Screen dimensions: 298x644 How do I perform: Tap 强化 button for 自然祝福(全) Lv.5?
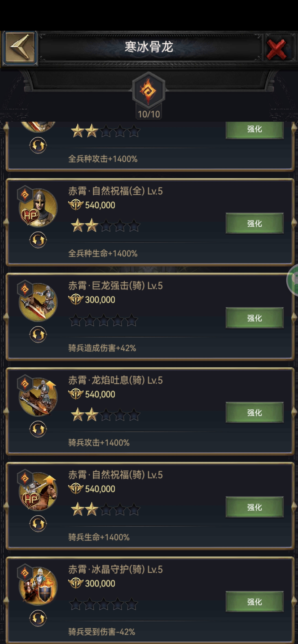(x=254, y=223)
